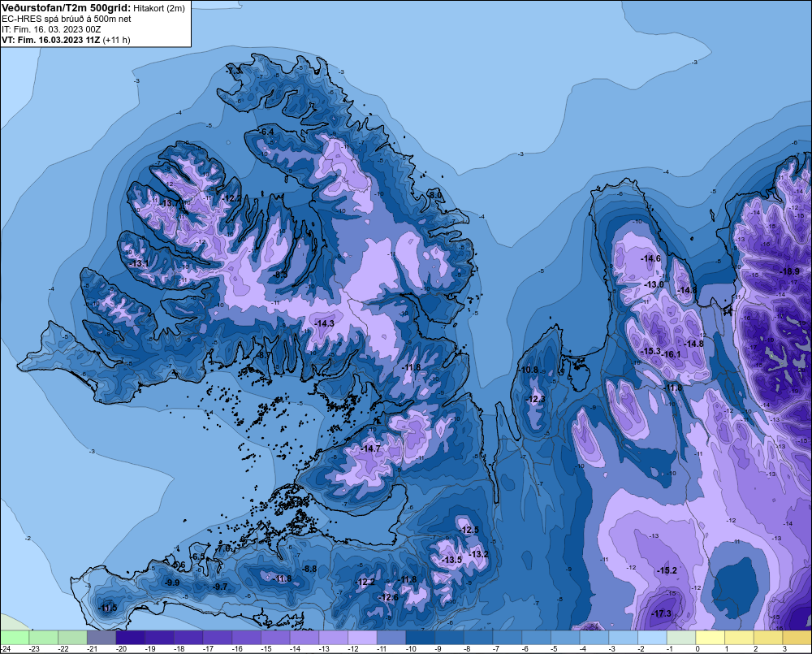Select the light green swatch between -24 and -23

[15, 638]
